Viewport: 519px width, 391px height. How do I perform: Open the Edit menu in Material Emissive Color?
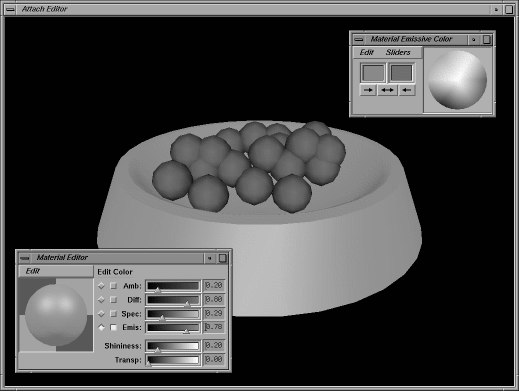point(367,52)
